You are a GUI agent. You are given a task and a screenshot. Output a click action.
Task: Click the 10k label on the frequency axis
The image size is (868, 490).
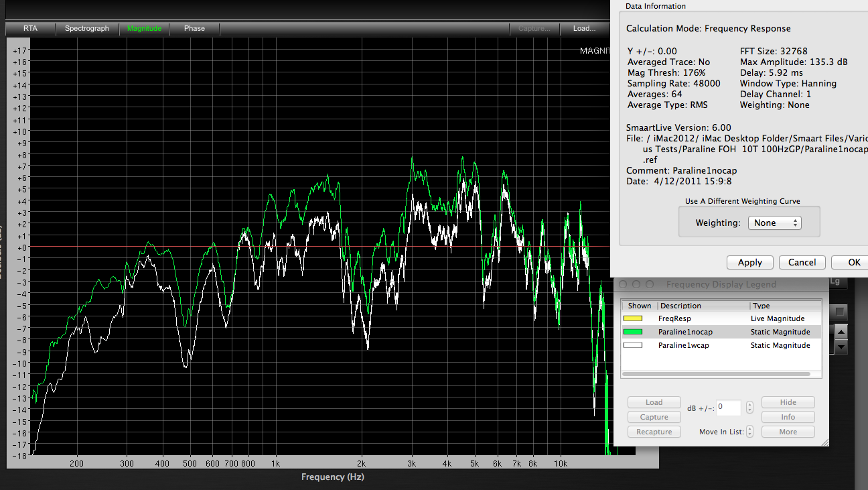(563, 463)
